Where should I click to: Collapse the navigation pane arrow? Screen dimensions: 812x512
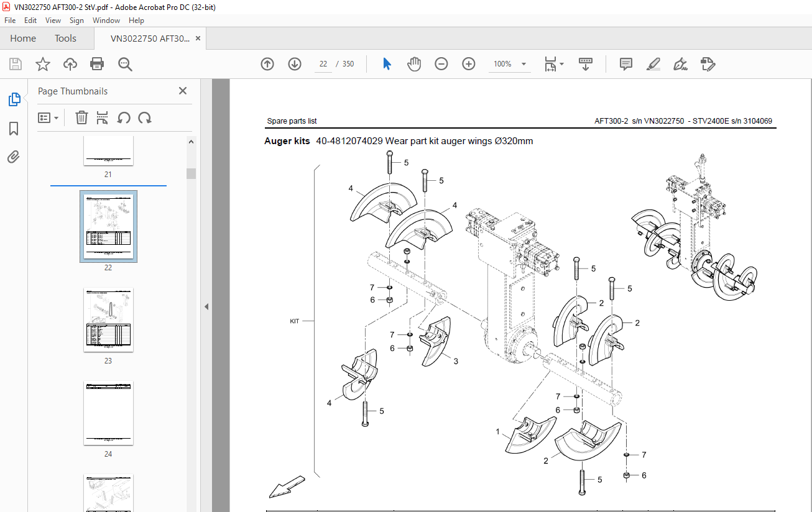point(206,306)
